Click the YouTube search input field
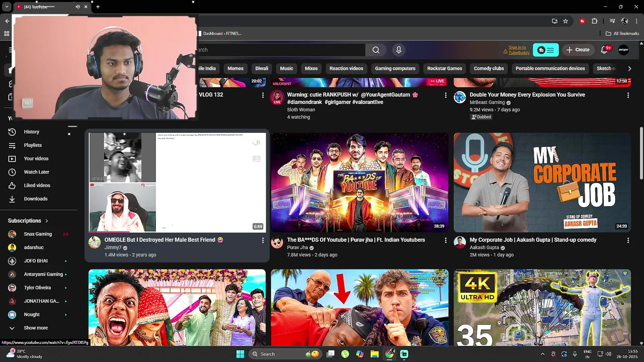 click(x=281, y=50)
